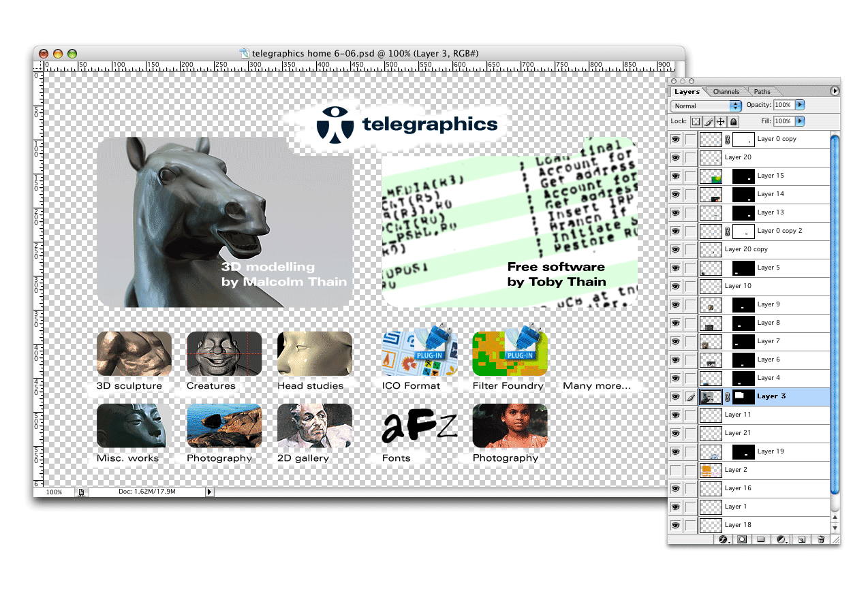
Task: Switch to the Paths tab
Action: (x=762, y=92)
